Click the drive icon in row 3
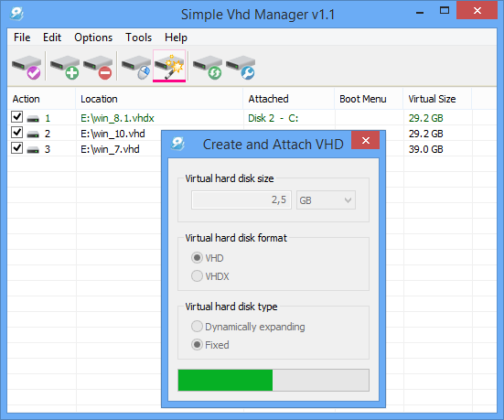The height and width of the screenshot is (420, 504). (x=33, y=149)
